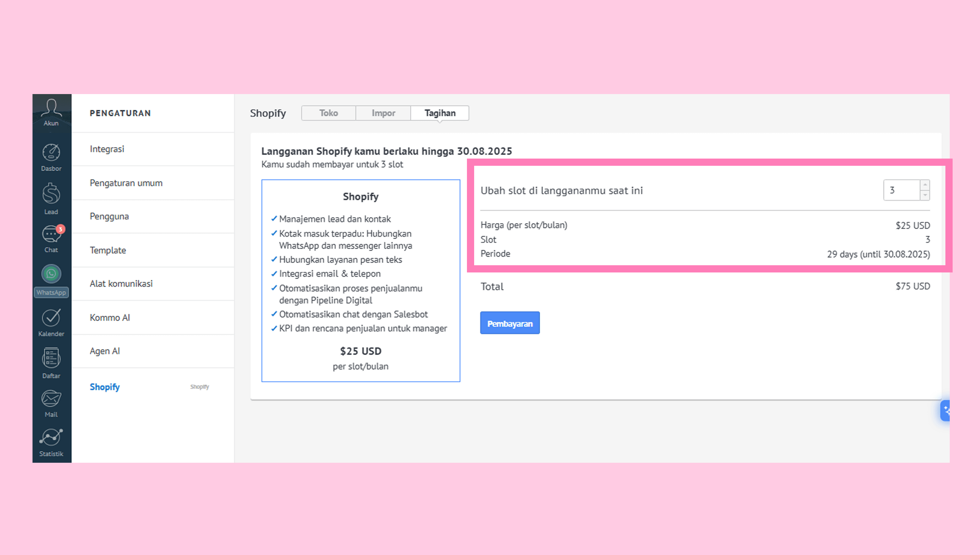The image size is (980, 555).
Task: Click 'Kamu sudah membayar untuk 3 slot'
Action: point(332,165)
